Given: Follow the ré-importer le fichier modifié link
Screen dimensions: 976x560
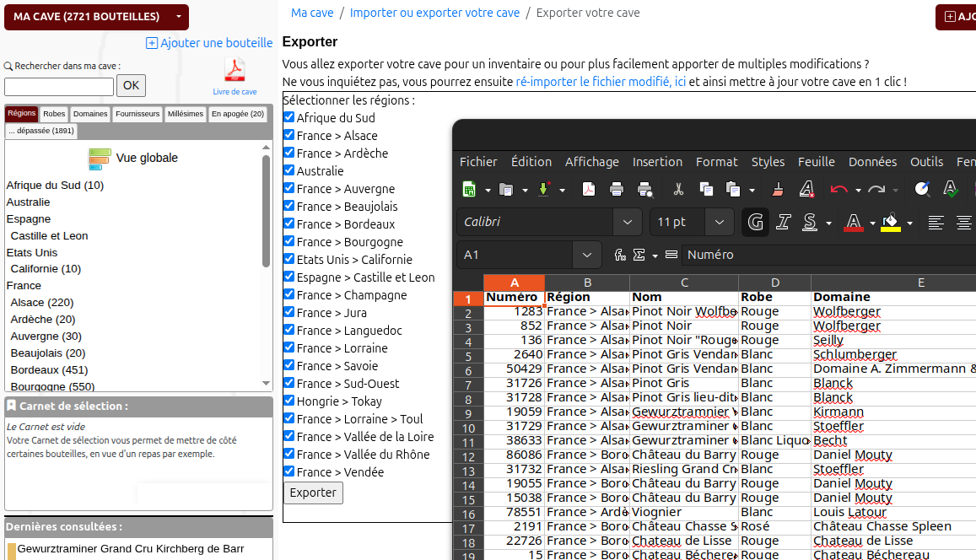Looking at the screenshot, I should (x=600, y=82).
